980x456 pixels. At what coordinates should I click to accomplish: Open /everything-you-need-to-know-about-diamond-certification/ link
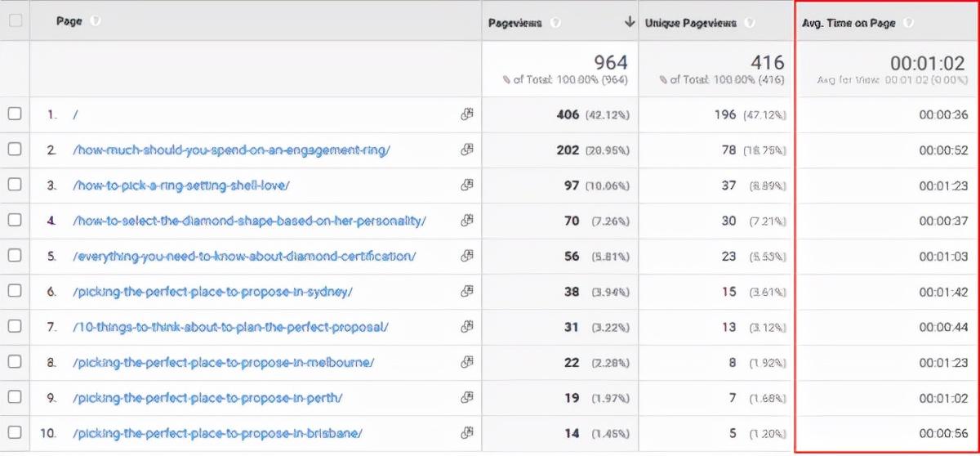244,256
